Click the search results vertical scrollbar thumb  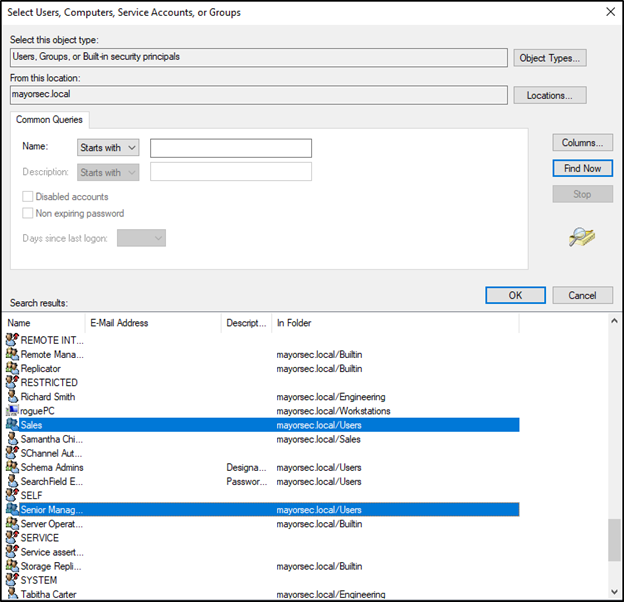click(614, 541)
